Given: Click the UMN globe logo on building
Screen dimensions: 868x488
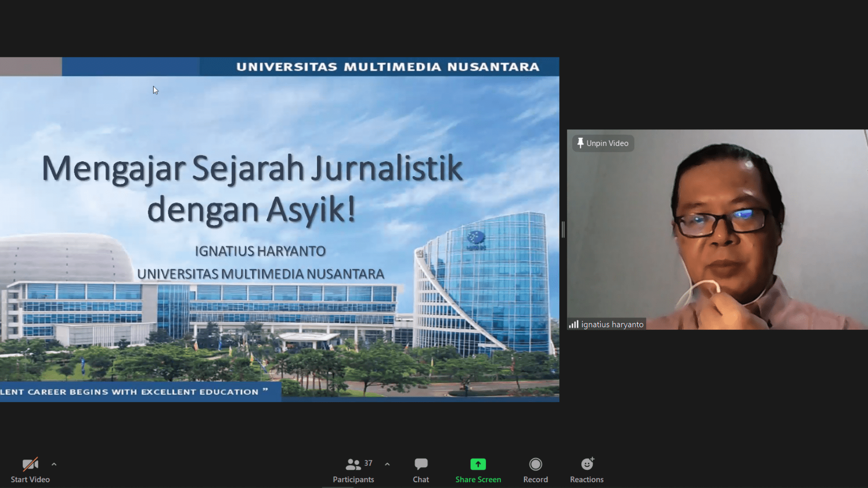Looking at the screenshot, I should point(476,237).
